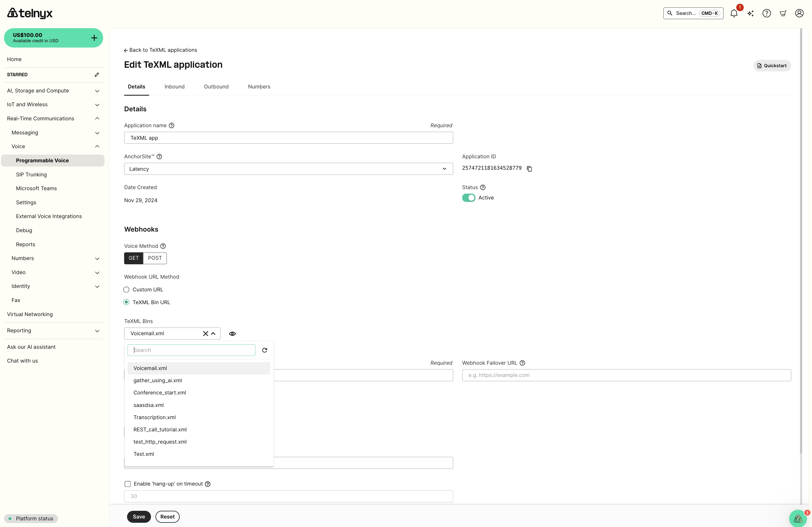This screenshot has width=812, height=527.
Task: Select gather_using_ai.xml from the bin list
Action: [157, 380]
